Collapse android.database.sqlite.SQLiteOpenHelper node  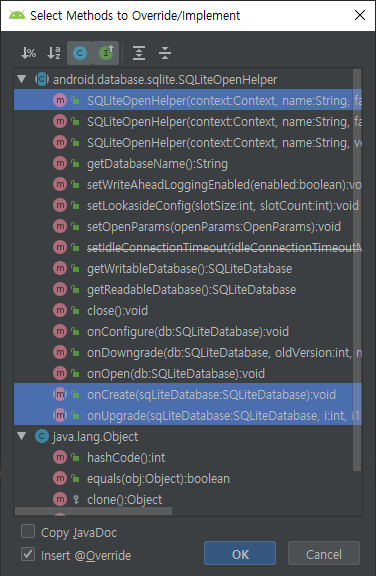click(x=22, y=79)
